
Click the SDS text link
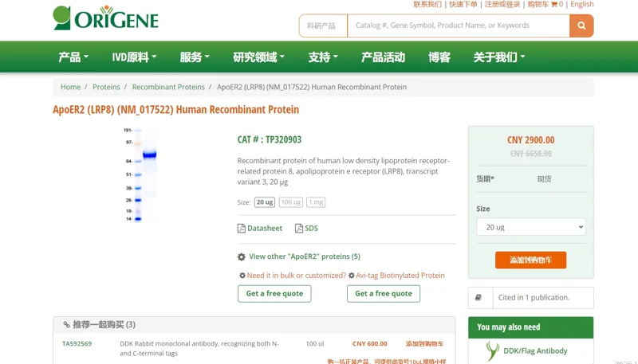click(x=311, y=229)
